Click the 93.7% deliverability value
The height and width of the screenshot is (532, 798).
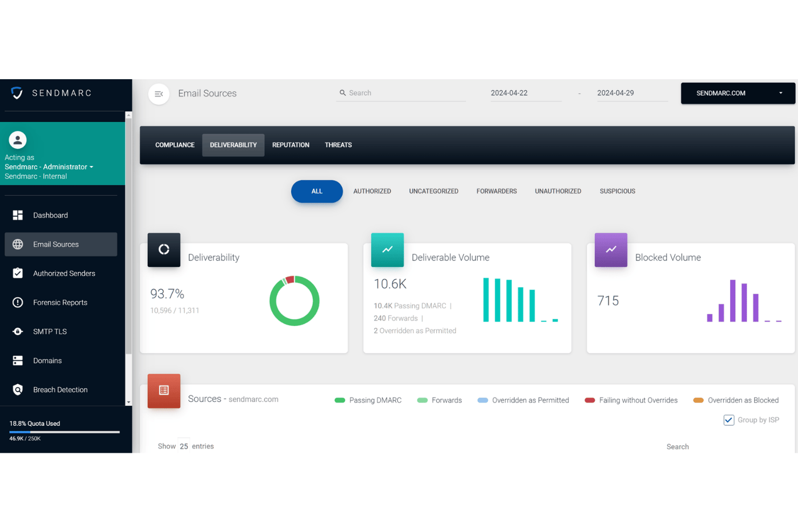(x=167, y=294)
